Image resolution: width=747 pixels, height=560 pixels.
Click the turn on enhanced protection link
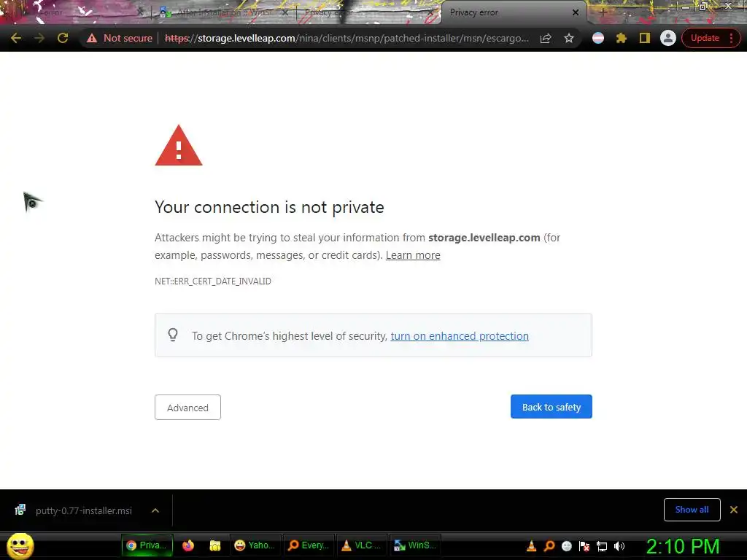tap(460, 336)
